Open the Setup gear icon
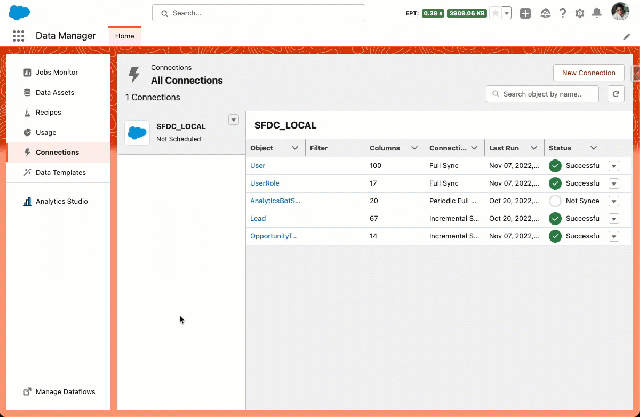640x417 pixels. (x=580, y=13)
